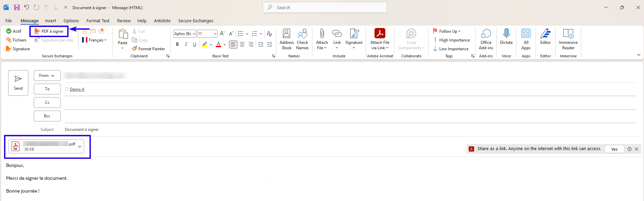The width and height of the screenshot is (644, 201).
Task: Open the Signature menu in Include group
Action: [x=354, y=39]
